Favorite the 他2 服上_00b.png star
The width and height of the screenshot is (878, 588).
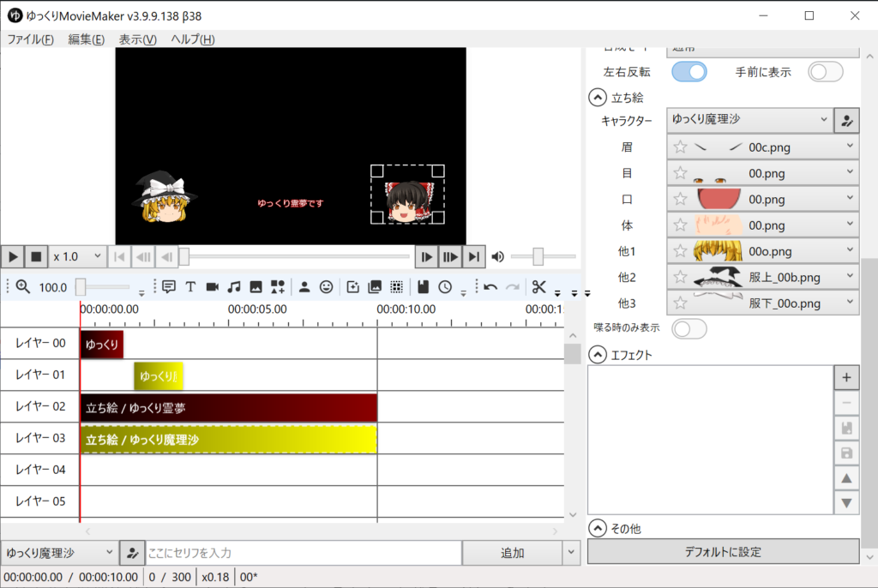coord(680,277)
